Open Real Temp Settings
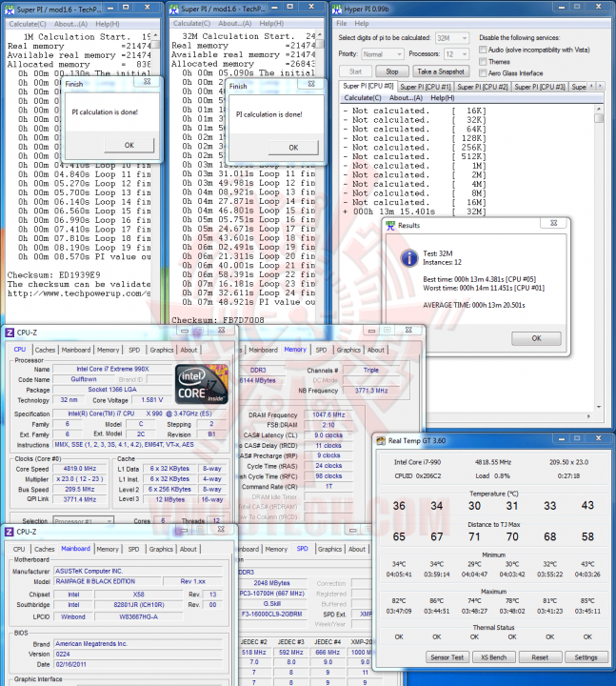This screenshot has width=616, height=686. coord(586,657)
